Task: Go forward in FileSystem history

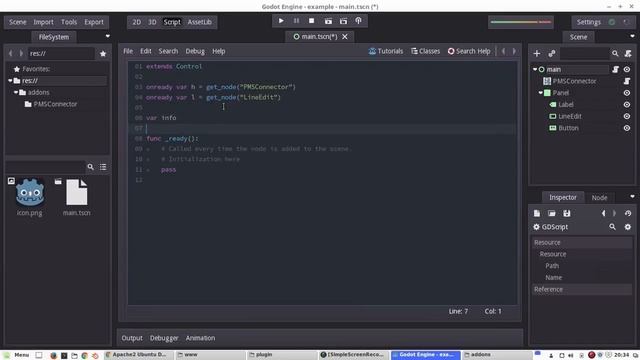Action: point(21,53)
